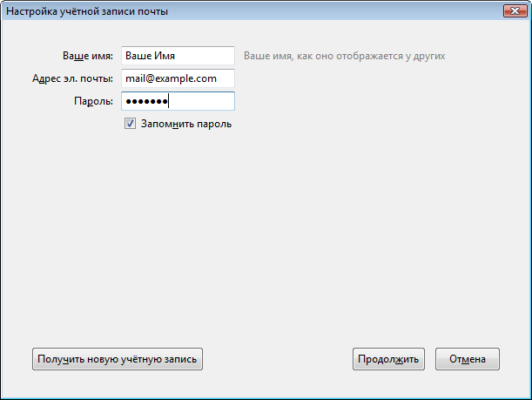Click the 'Ваше имя' name input field
The image size is (532, 400).
pyautogui.click(x=178, y=56)
